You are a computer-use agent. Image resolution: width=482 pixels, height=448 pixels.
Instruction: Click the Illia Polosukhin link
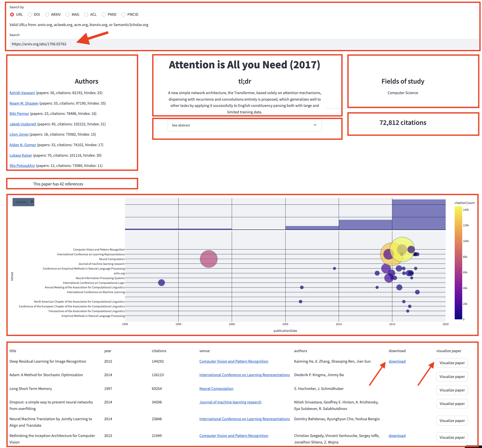pyautogui.click(x=22, y=166)
